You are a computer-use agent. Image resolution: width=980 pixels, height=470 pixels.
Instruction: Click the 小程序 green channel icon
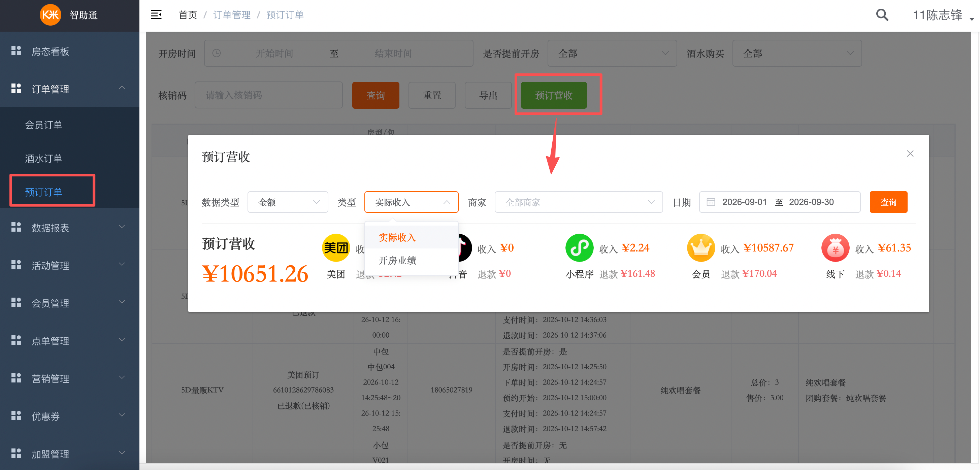tap(579, 247)
